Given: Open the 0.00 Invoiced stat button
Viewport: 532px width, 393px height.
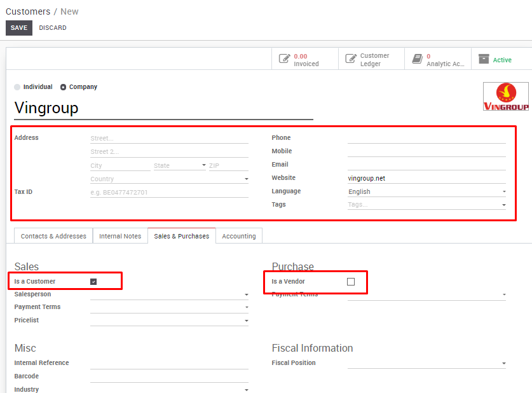Looking at the screenshot, I should pos(305,59).
